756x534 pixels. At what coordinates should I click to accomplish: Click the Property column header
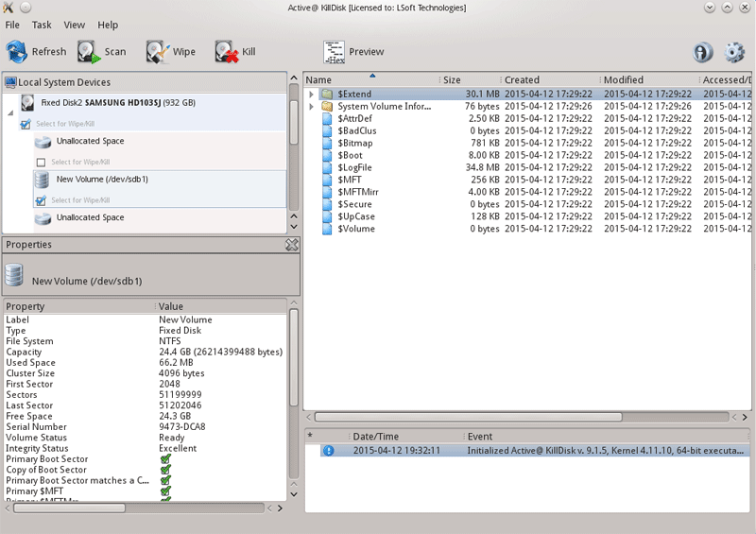pyautogui.click(x=79, y=306)
